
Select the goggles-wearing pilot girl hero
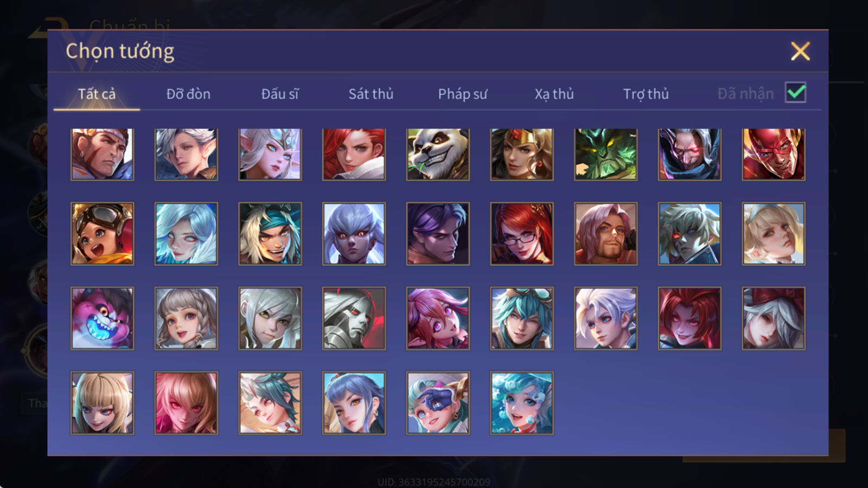102,234
